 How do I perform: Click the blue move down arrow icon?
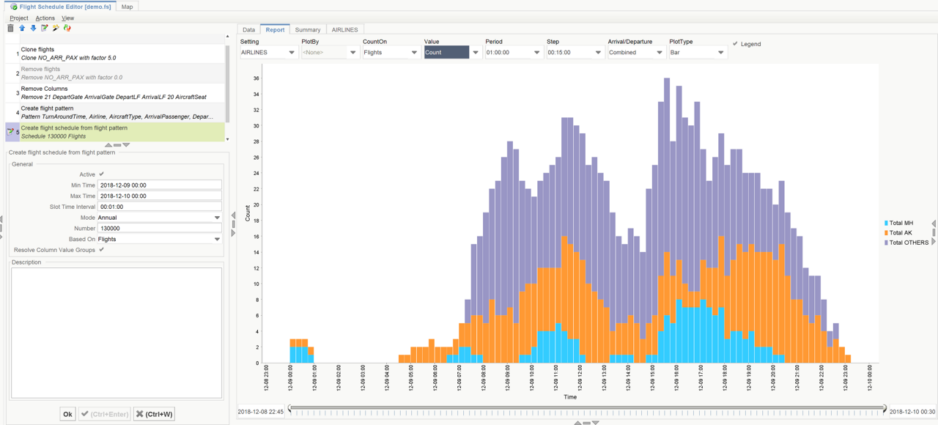tap(33, 28)
